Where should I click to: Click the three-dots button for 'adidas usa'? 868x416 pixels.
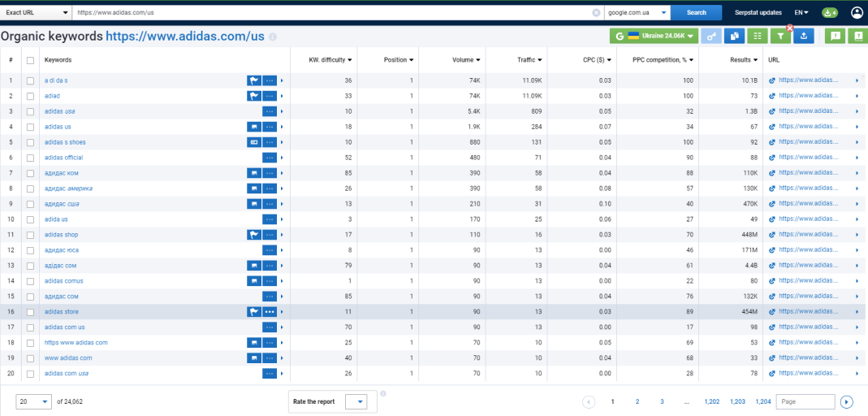[270, 111]
